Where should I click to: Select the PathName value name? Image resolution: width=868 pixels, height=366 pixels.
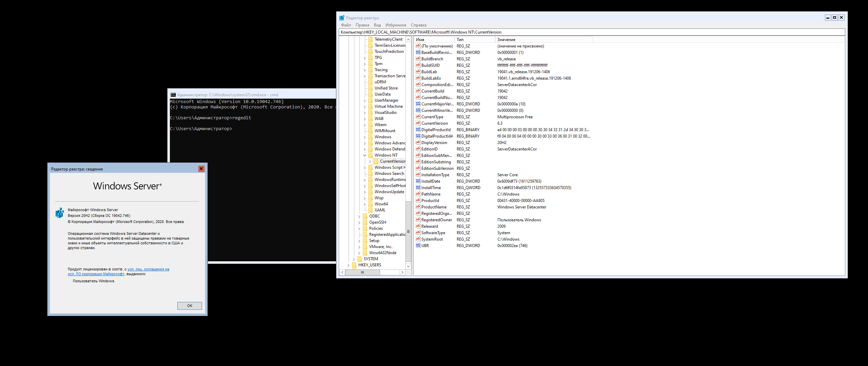[431, 194]
